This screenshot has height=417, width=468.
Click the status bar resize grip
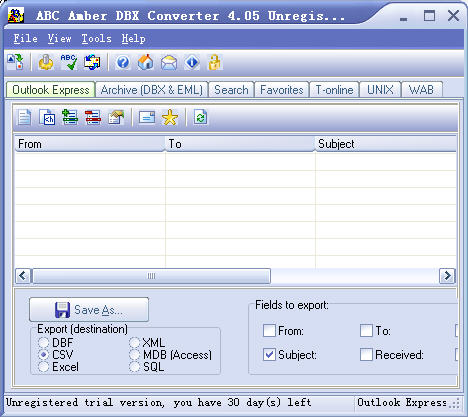tap(454, 403)
